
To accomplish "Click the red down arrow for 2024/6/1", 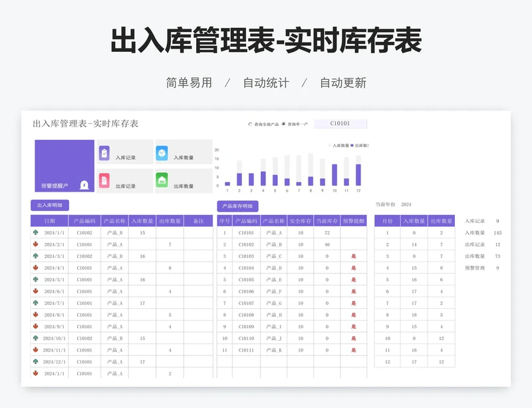I will click(x=36, y=291).
